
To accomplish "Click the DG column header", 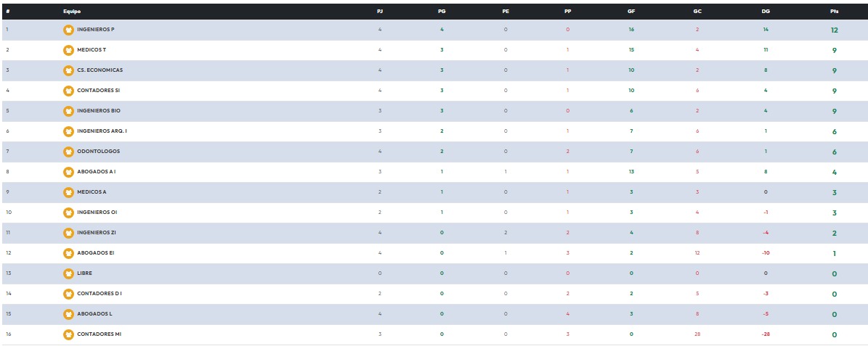I will (x=766, y=12).
